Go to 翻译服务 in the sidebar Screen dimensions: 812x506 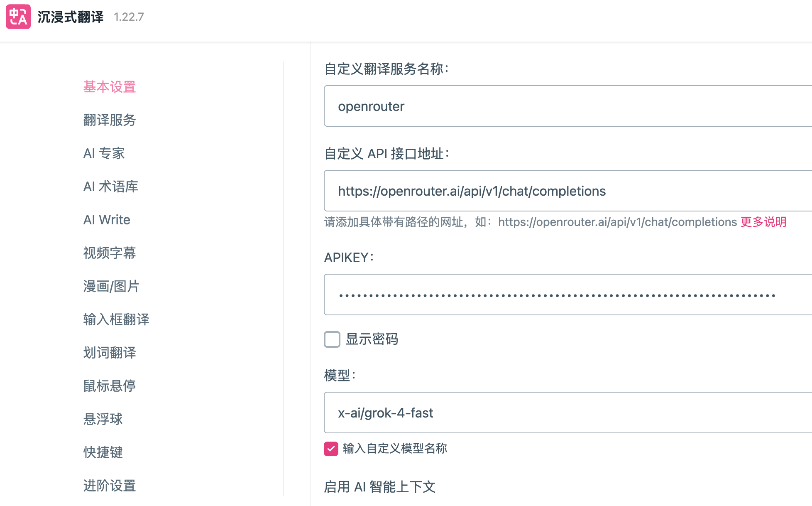coord(110,120)
